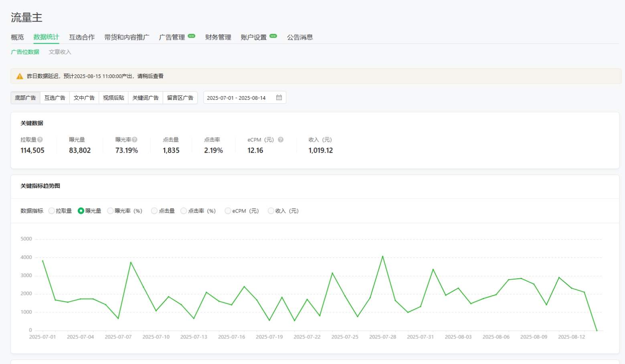Viewport: 625px width, 364px height.
Task: Open the 财务管理 tab
Action: (x=218, y=37)
